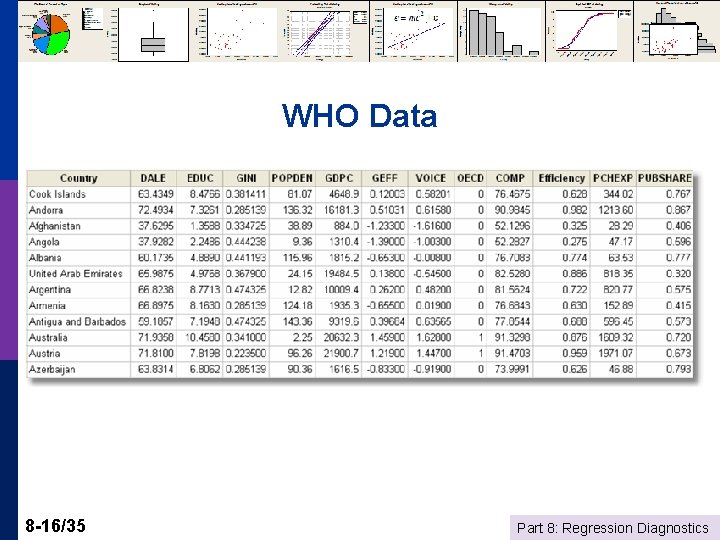Click the GEFF column header
The width and height of the screenshot is (720, 540).
click(x=385, y=178)
